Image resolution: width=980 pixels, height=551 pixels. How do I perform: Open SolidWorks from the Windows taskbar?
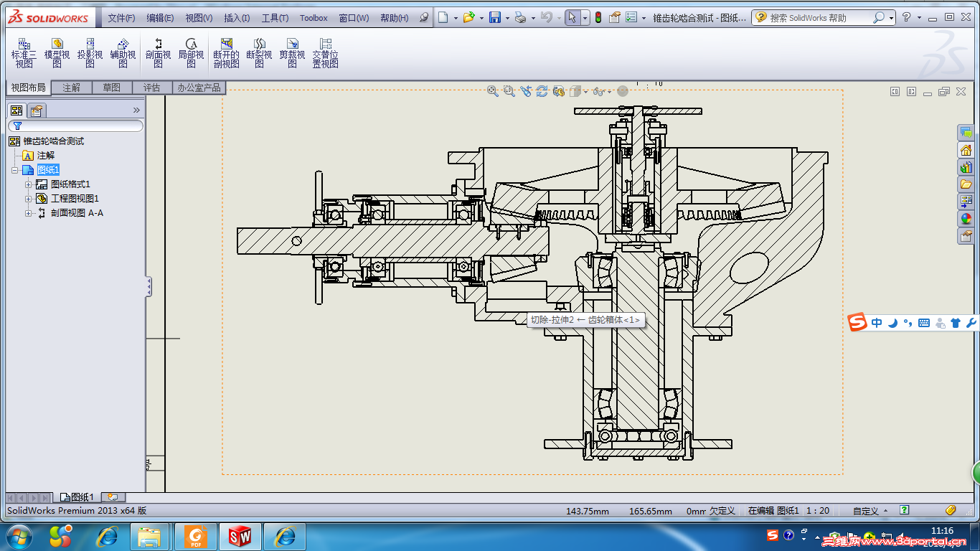coord(240,536)
